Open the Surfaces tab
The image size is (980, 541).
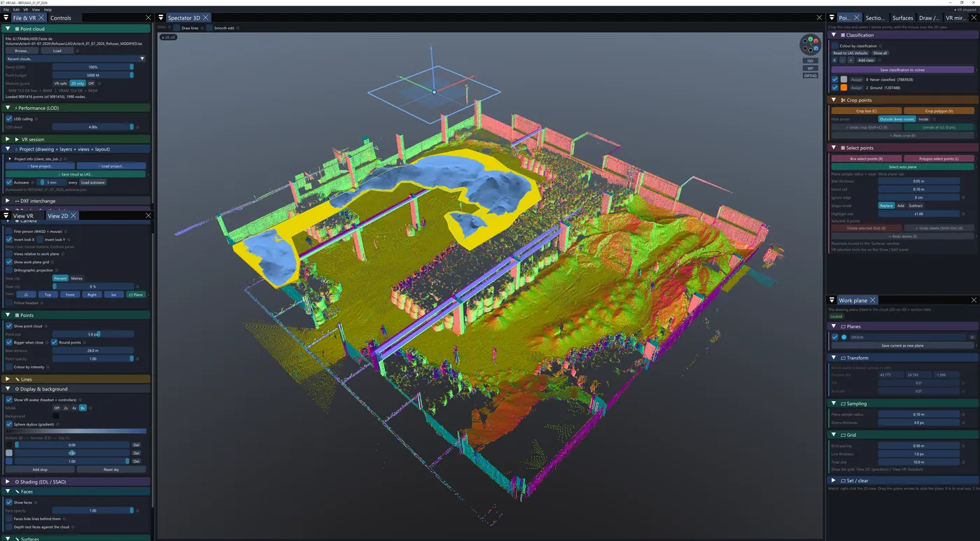click(902, 17)
